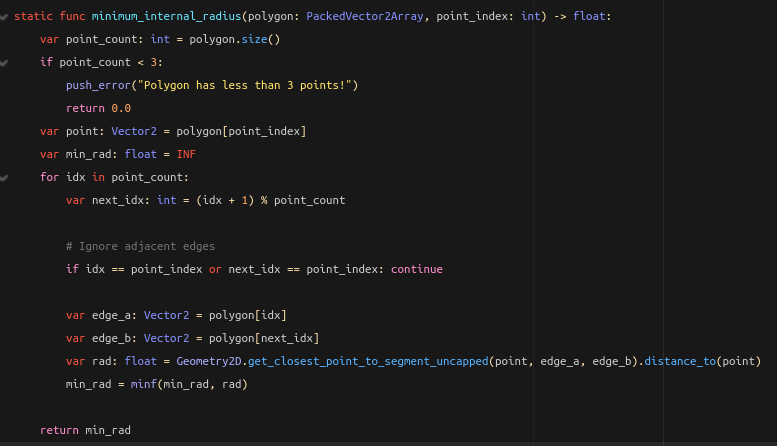Click the minf function call
This screenshot has height=446, width=777.
[x=144, y=384]
